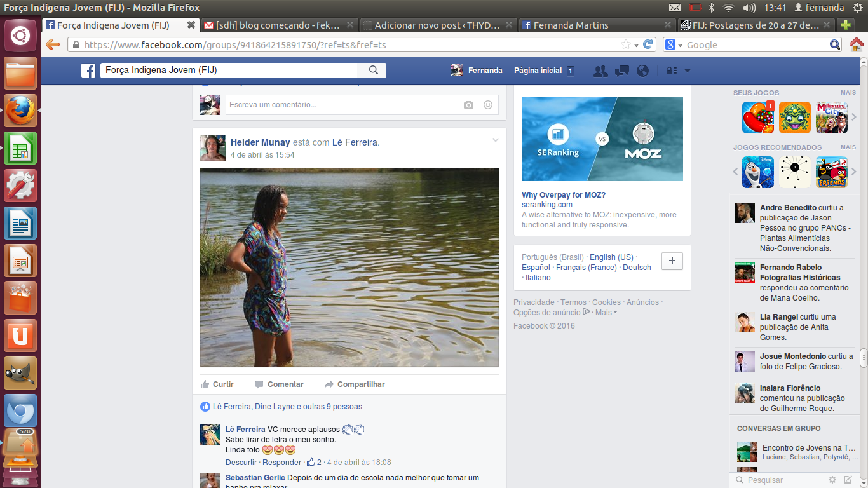The height and width of the screenshot is (488, 868).
Task: Open post options arrow on Helder Munay post
Action: [496, 140]
